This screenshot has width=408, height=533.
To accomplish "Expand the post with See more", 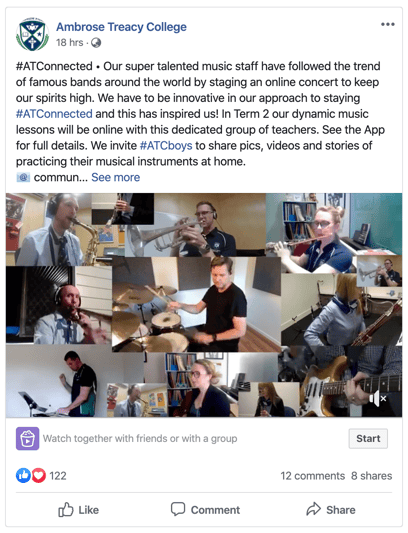I will [x=116, y=177].
